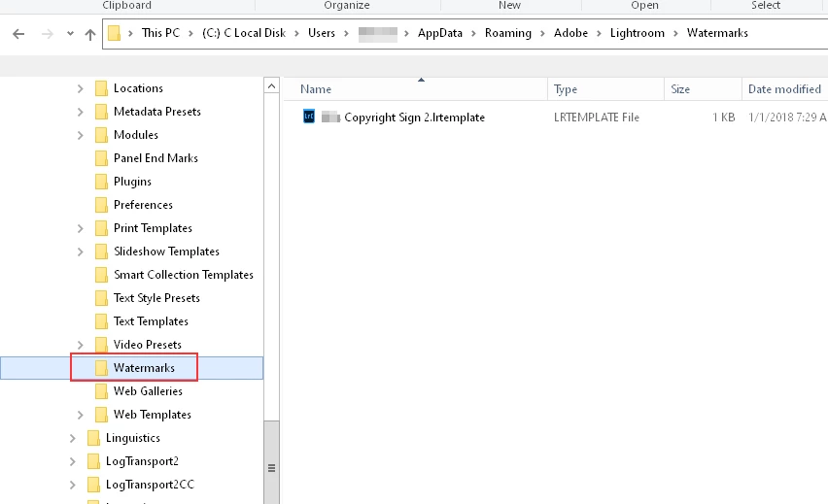Expand the LogTransport2CC folder
Viewport: 828px width, 504px height.
72,485
